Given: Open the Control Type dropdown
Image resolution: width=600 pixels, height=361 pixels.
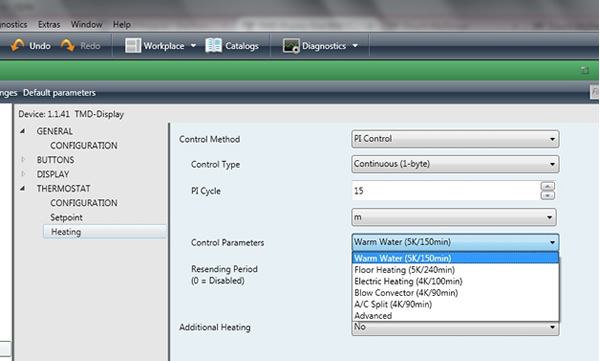Looking at the screenshot, I should pos(455,164).
